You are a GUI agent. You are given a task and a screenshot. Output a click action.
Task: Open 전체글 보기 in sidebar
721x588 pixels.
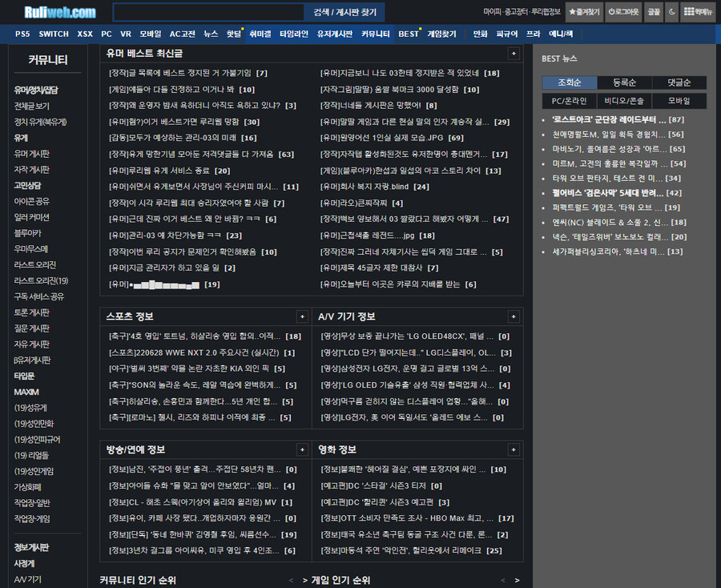point(32,107)
